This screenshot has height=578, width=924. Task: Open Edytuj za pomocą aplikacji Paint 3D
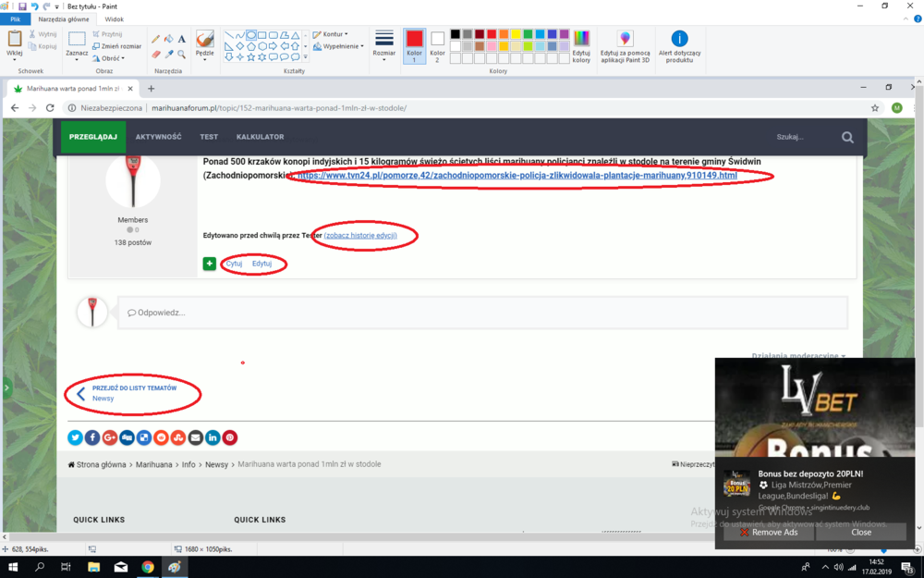626,44
